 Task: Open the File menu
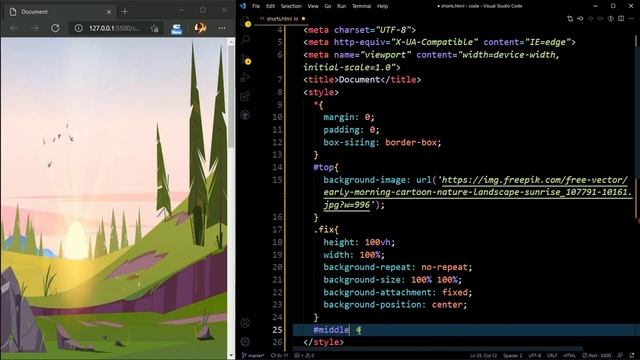coord(256,6)
